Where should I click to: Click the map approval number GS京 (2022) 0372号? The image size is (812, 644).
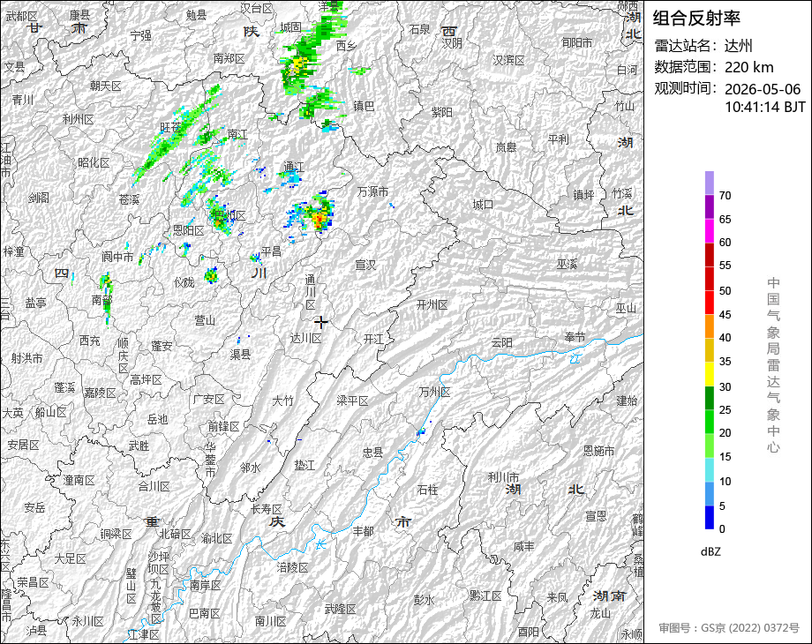(x=750, y=628)
